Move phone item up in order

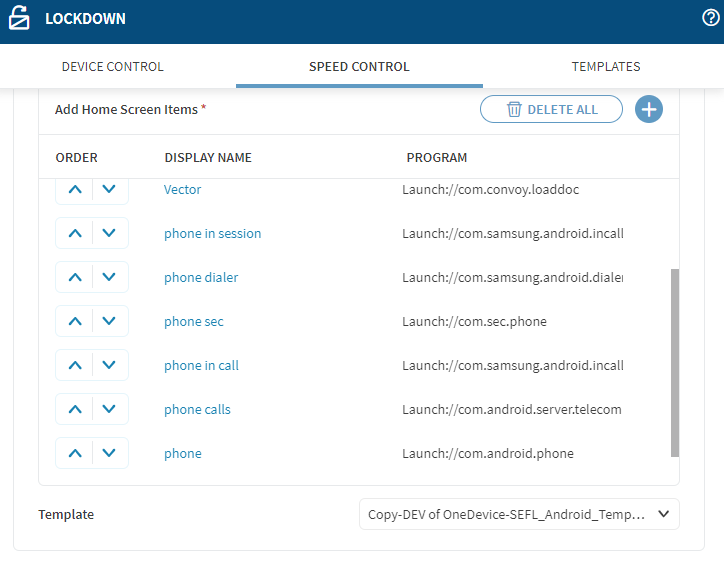pos(75,453)
